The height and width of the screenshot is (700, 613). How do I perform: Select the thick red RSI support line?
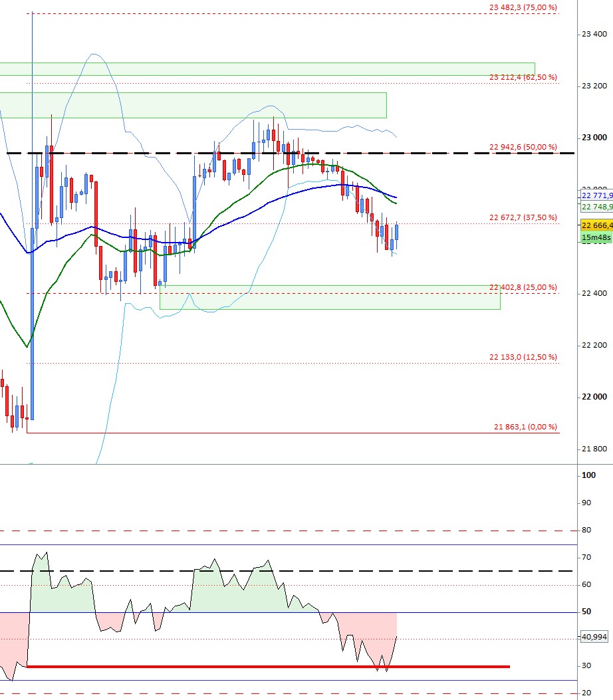[268, 667]
